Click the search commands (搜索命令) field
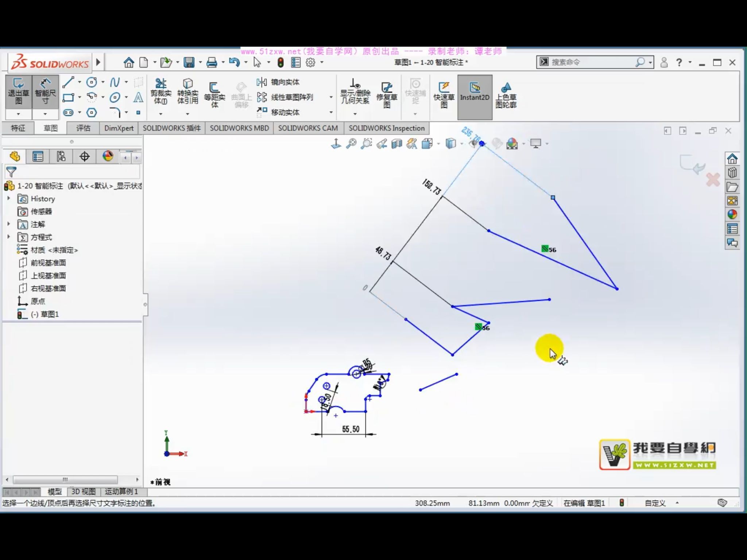Screen dimensions: 747x560 point(595,62)
